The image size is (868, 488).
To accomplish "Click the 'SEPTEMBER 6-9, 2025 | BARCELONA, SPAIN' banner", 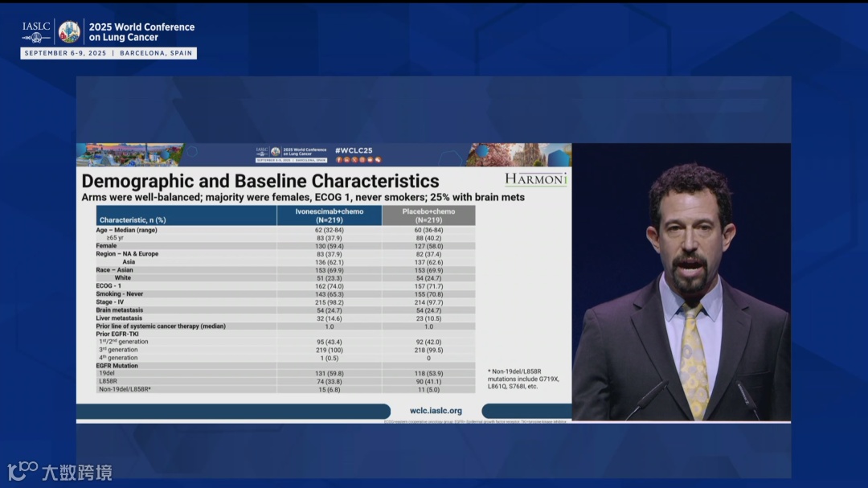I will (108, 53).
